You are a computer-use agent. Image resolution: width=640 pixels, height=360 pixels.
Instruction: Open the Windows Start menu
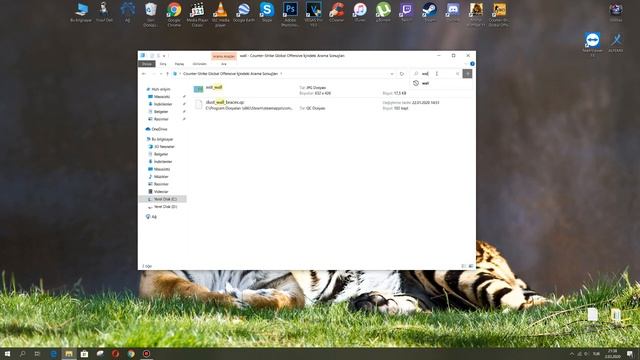[7, 354]
